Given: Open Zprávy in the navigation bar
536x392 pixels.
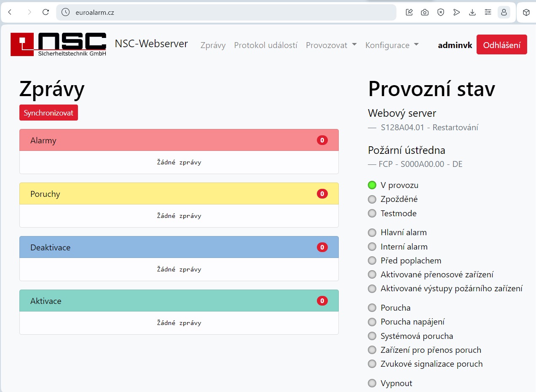Looking at the screenshot, I should tap(213, 45).
